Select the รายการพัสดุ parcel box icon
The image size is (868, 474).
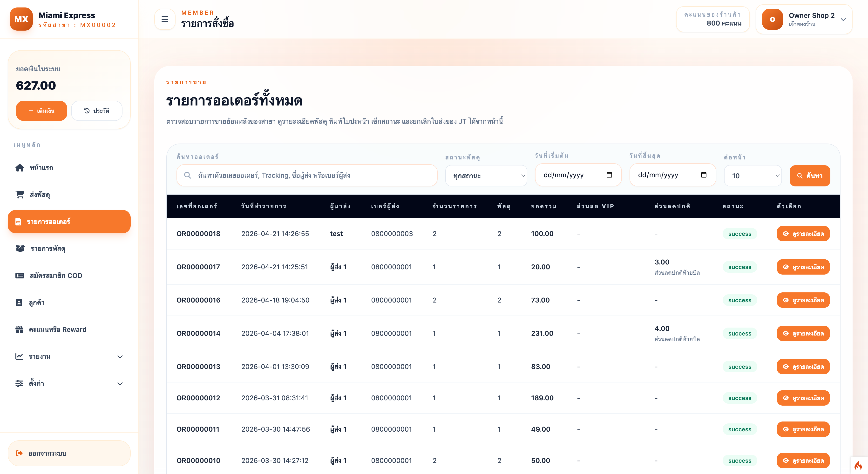pyautogui.click(x=19, y=249)
